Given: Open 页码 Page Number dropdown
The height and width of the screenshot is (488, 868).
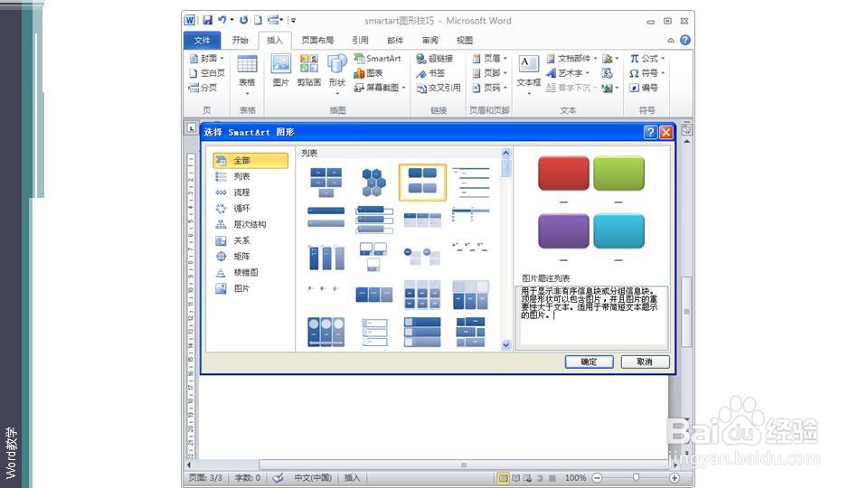Looking at the screenshot, I should (490, 88).
